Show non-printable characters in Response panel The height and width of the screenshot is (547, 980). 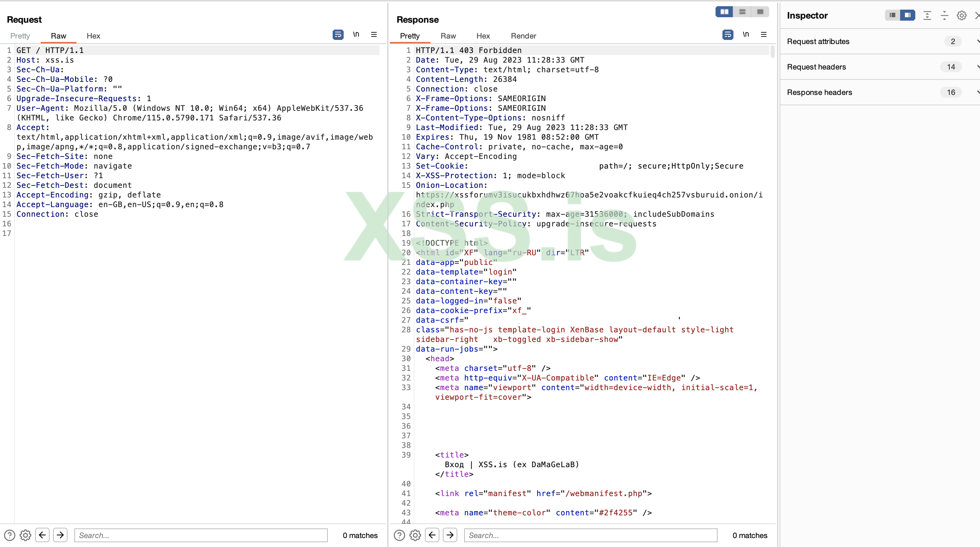[746, 35]
